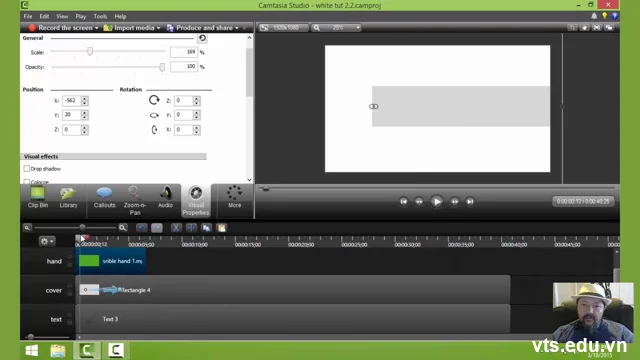Click the properties panel scroll down arrow

(249, 180)
